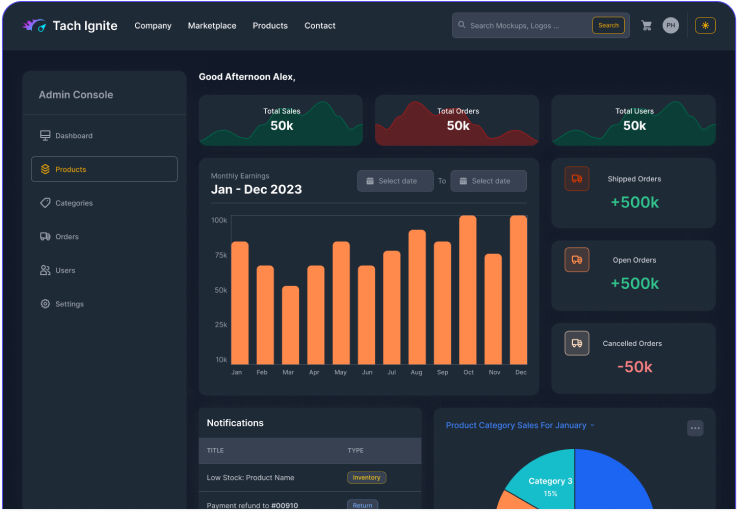Open the Products nav menu in header

[x=270, y=26]
